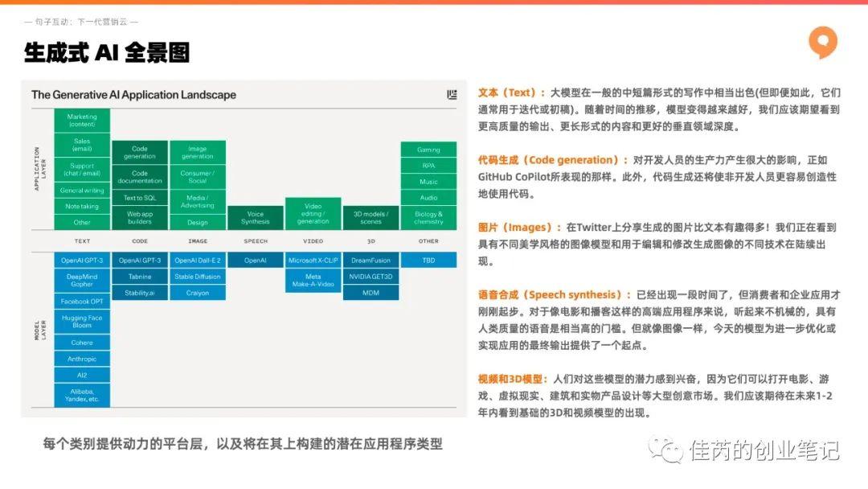Select the Code documentation box

140,177
